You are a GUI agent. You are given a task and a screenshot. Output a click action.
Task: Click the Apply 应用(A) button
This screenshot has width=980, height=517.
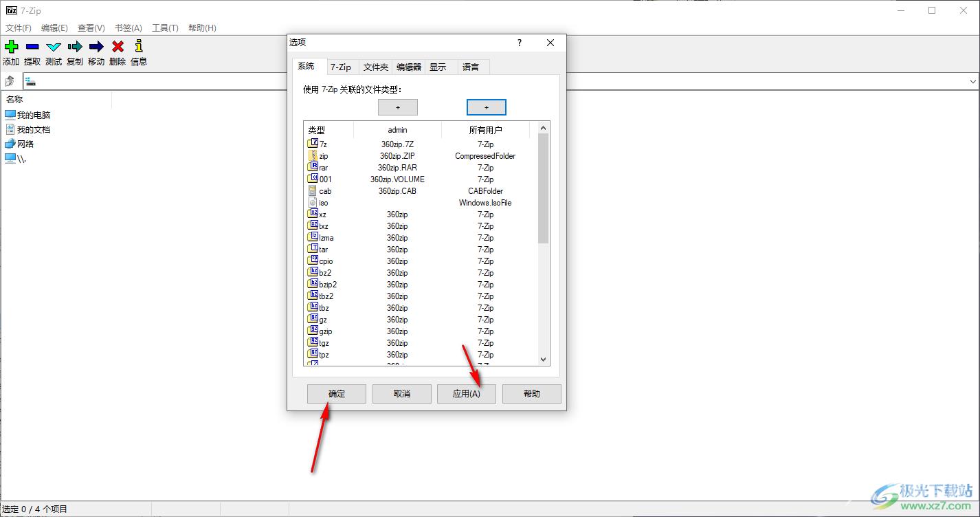(467, 394)
